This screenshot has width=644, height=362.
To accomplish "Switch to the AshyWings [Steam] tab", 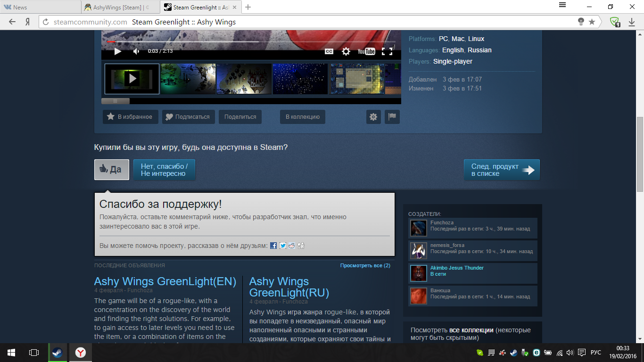I will coord(121,7).
